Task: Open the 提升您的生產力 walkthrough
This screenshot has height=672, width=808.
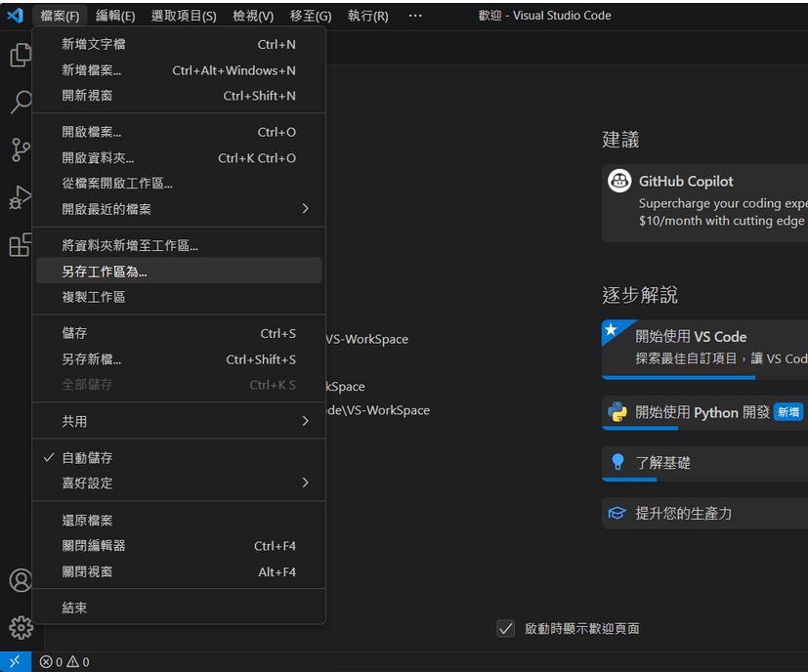Action: [705, 513]
